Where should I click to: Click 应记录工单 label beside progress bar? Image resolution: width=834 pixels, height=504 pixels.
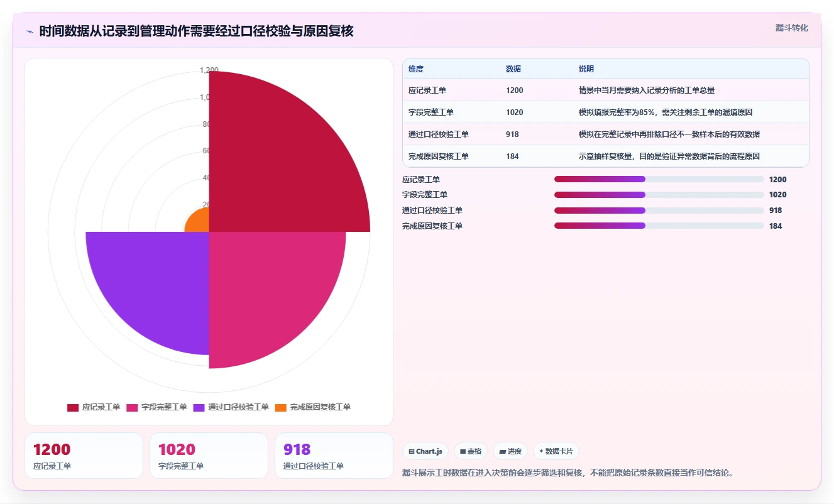pos(421,180)
